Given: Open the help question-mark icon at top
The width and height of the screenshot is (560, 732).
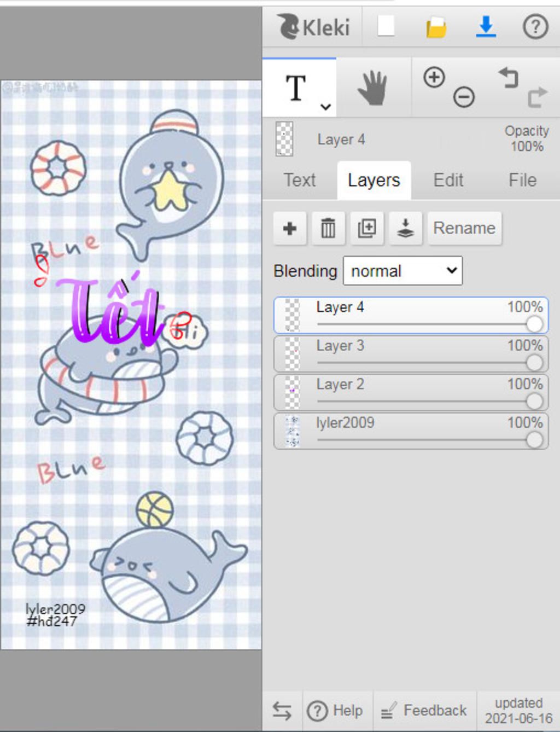Looking at the screenshot, I should [535, 26].
